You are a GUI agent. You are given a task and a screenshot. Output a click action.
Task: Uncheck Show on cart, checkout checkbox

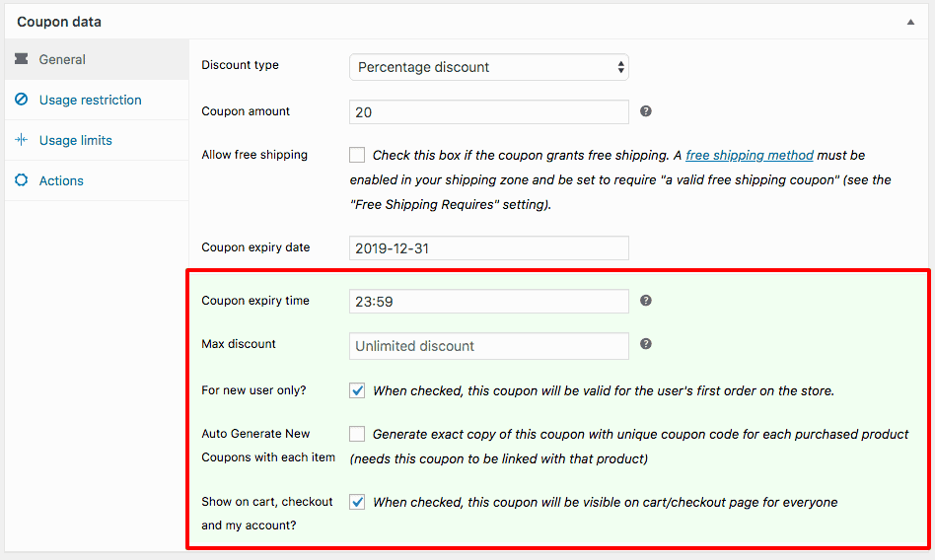click(357, 502)
